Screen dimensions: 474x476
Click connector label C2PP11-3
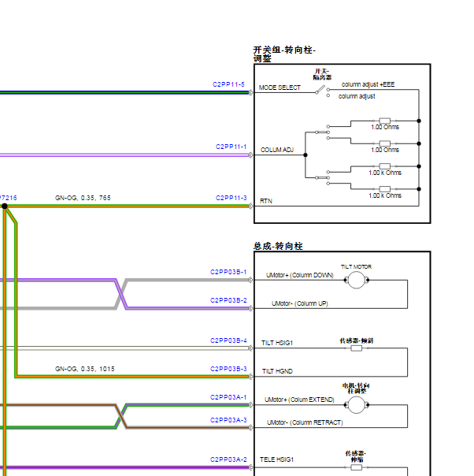(231, 198)
